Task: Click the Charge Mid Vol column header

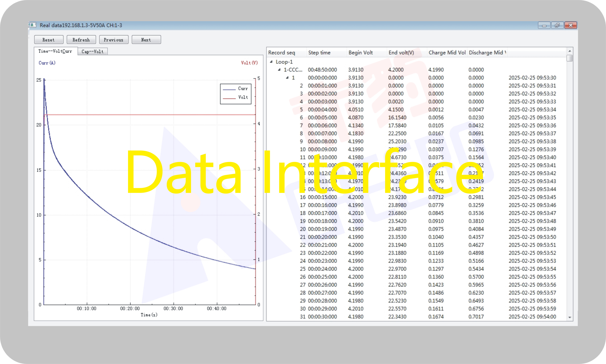Action: click(x=447, y=53)
